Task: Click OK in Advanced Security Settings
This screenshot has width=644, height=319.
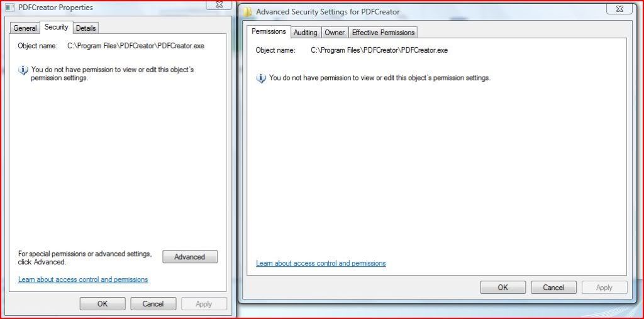Action: pyautogui.click(x=502, y=288)
